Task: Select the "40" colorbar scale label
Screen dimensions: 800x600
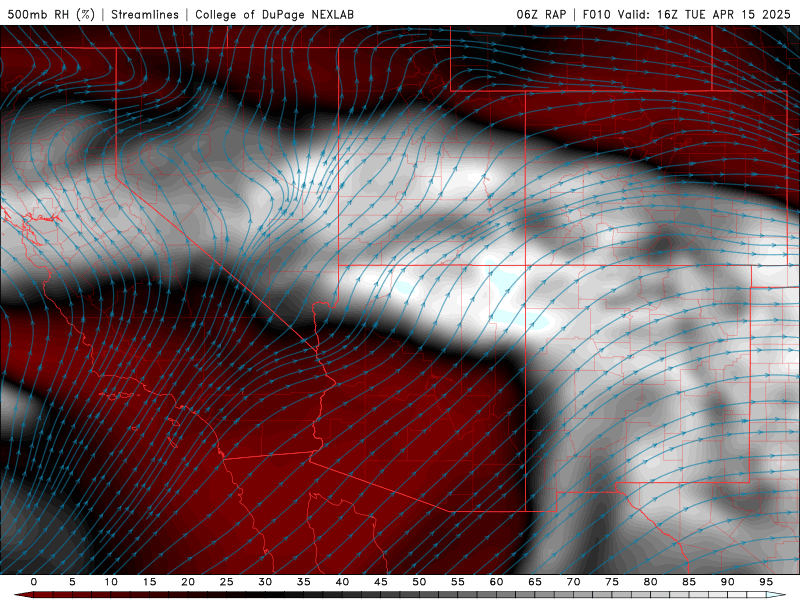Action: (342, 582)
